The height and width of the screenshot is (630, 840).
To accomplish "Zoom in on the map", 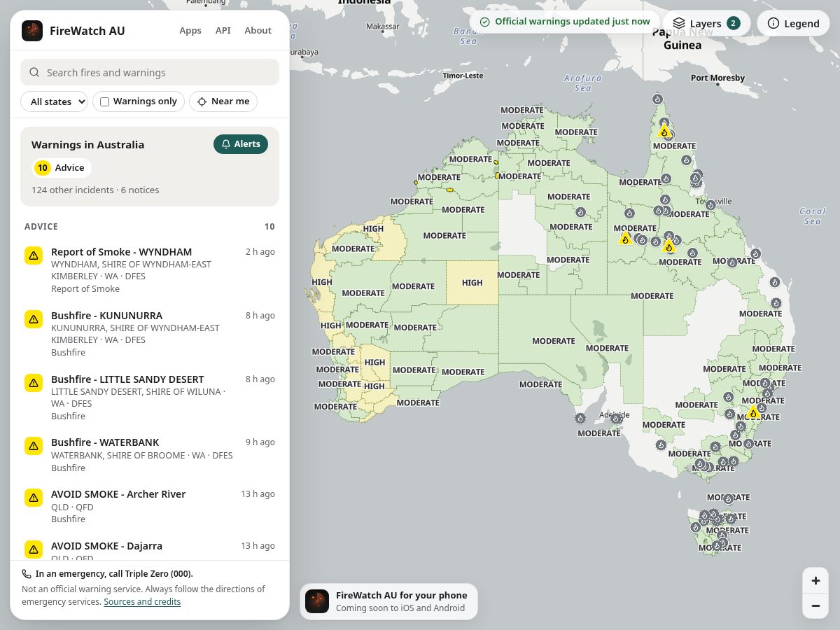I will (815, 580).
